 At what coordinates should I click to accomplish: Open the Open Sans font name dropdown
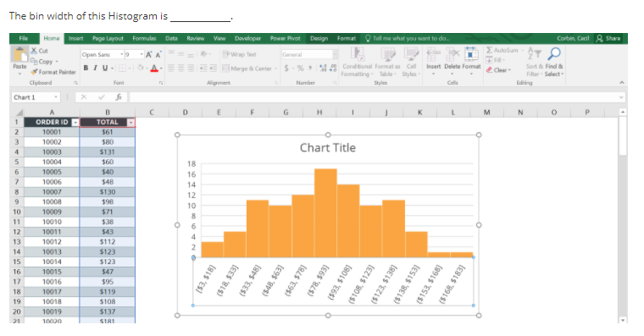click(121, 54)
